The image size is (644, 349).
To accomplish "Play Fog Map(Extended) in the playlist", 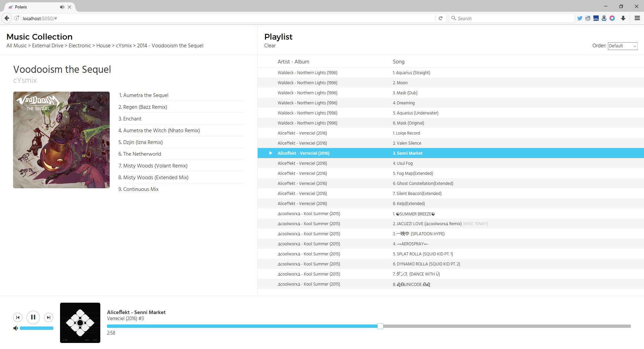I will 451,173.
